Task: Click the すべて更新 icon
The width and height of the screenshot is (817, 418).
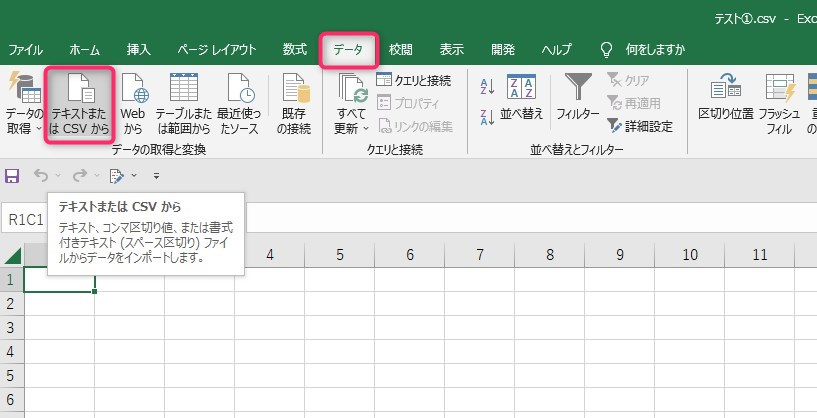Action: pyautogui.click(x=353, y=88)
